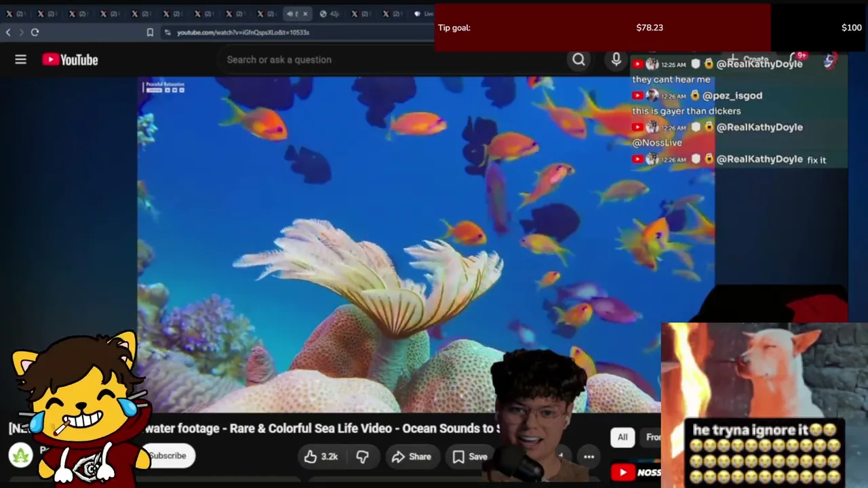The image size is (868, 488).
Task: Click the $100 tip goal target
Action: 851,28
